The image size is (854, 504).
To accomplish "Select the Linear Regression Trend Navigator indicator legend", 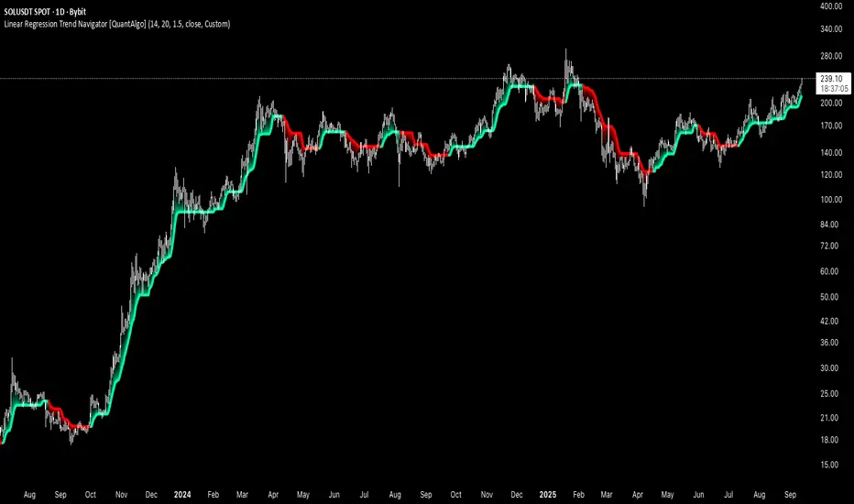I will [116, 24].
